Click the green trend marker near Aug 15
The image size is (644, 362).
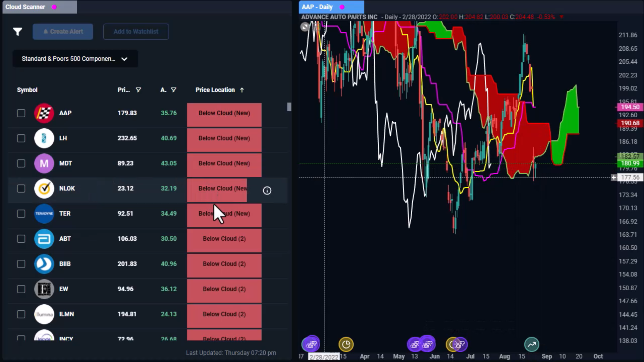tap(532, 344)
